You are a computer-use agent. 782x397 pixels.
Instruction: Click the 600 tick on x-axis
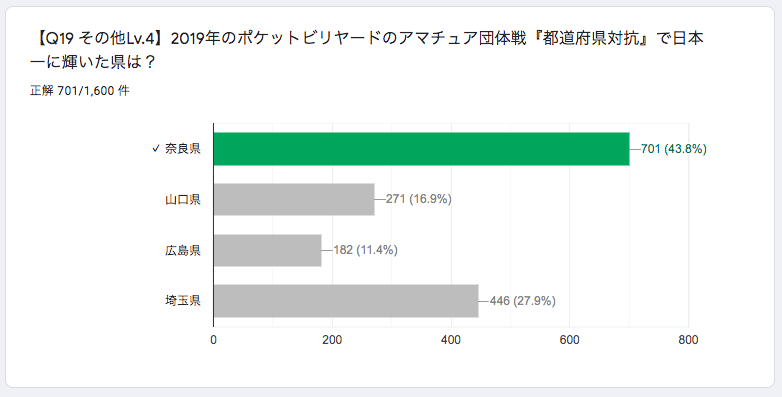[570, 340]
